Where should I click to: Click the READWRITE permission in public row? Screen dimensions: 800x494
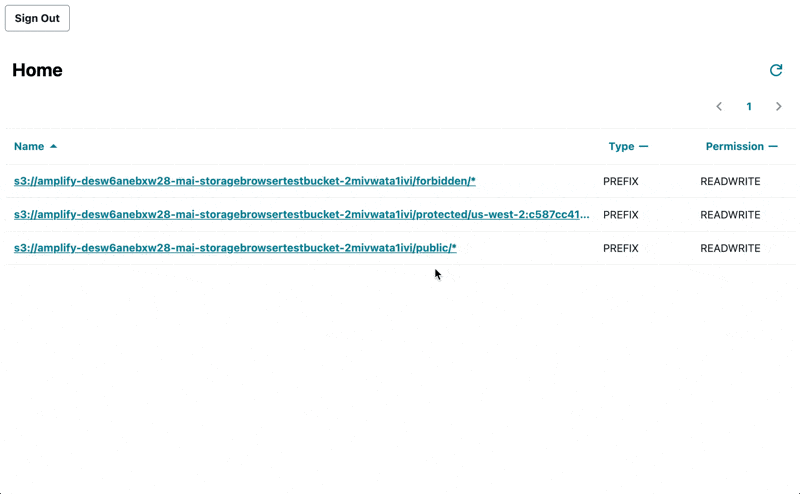(730, 248)
